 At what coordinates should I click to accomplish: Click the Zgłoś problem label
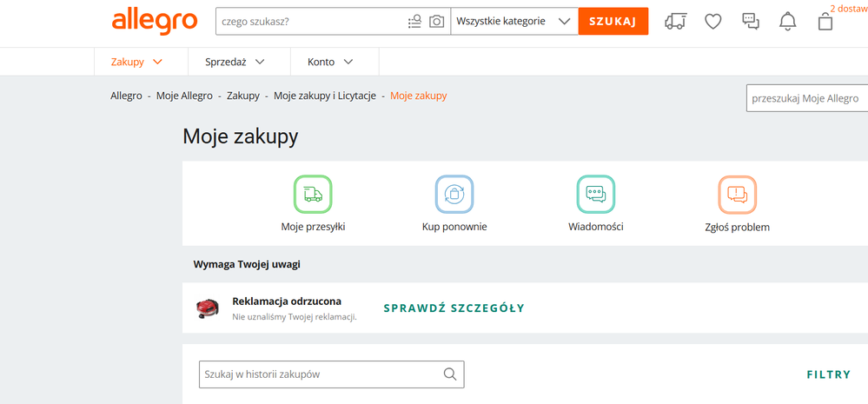738,228
